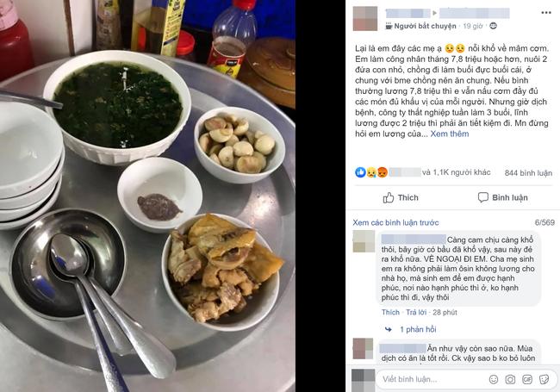Expand Xem các bình luận trước
The width and height of the screenshot is (560, 392).
(395, 222)
